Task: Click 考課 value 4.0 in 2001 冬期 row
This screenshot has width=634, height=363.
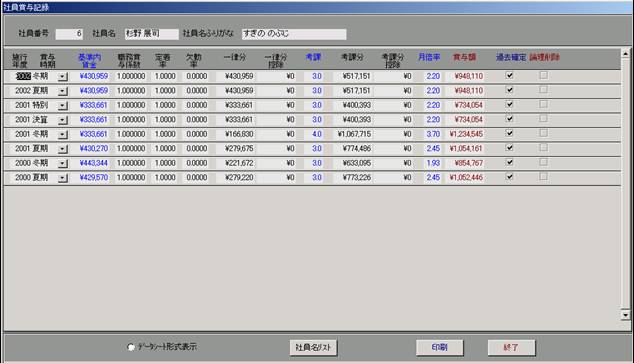Action: tap(317, 134)
